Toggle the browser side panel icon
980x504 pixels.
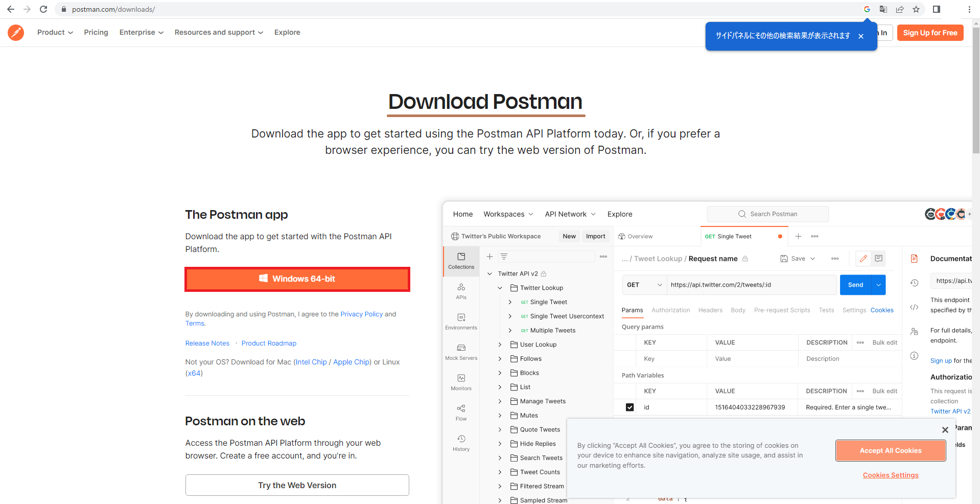937,9
